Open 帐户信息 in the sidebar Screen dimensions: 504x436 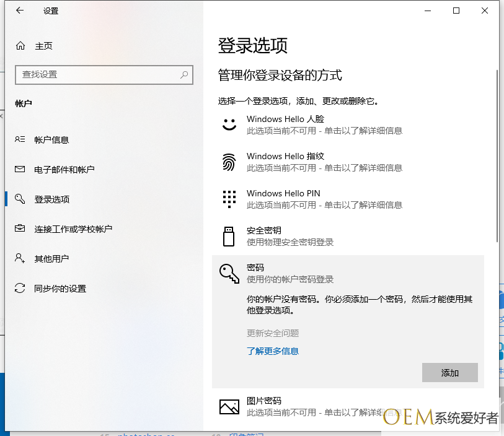click(51, 140)
